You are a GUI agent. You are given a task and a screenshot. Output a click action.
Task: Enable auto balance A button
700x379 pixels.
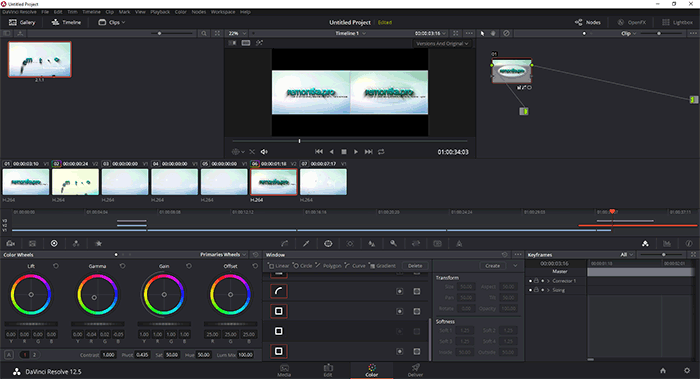coord(9,354)
